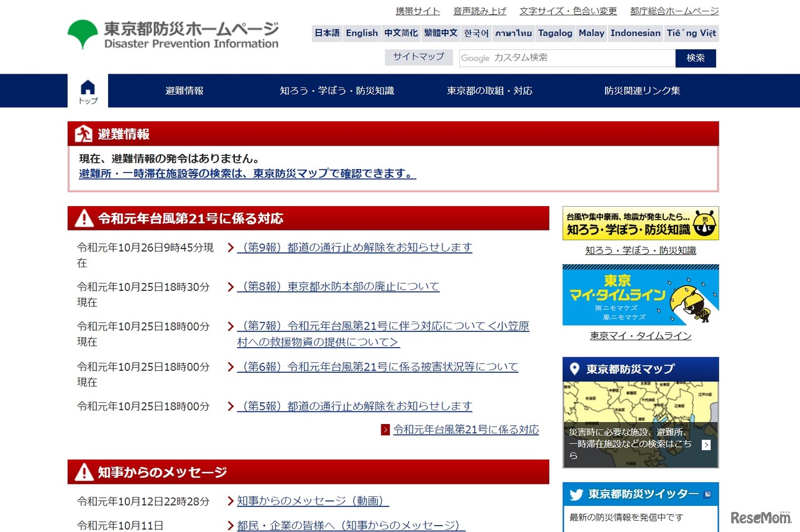Click the evacuation running-person icon beside 避難情報
This screenshot has height=532, width=800.
(x=84, y=134)
